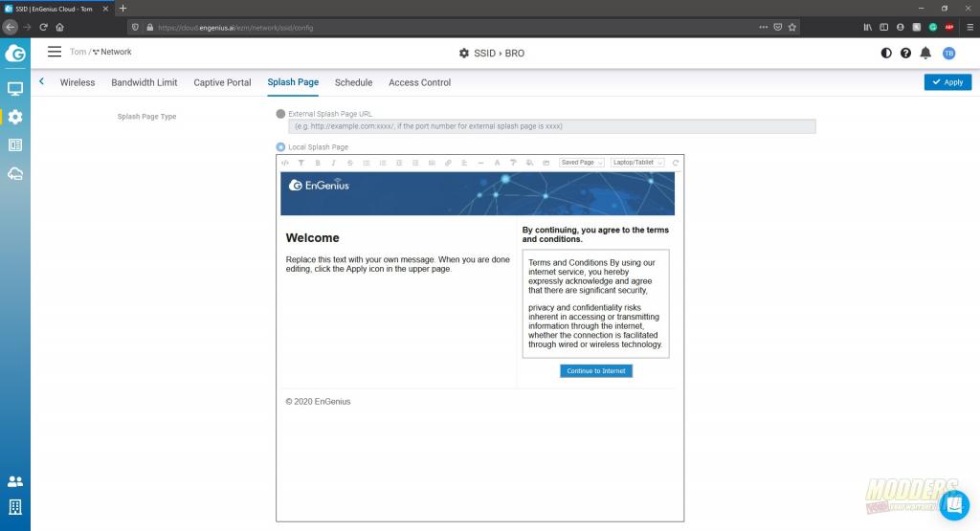The width and height of the screenshot is (980, 531).
Task: Click the monitor icon in left sidebar
Action: (x=15, y=89)
